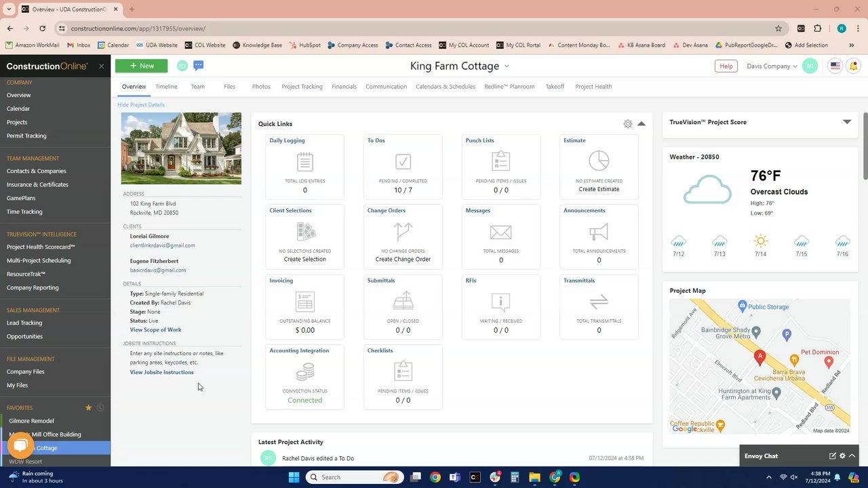
Task: Click the Create Estimate link
Action: (x=599, y=189)
